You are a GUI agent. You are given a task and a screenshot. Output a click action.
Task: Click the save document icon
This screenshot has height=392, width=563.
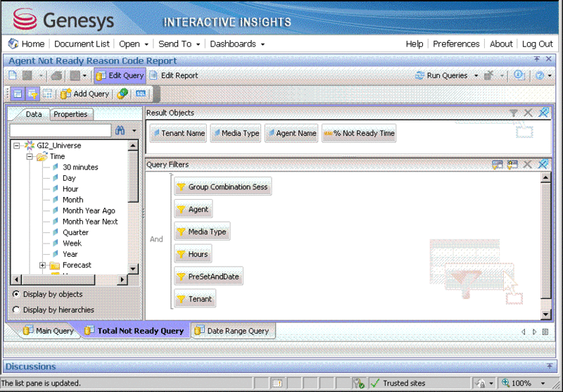point(27,75)
